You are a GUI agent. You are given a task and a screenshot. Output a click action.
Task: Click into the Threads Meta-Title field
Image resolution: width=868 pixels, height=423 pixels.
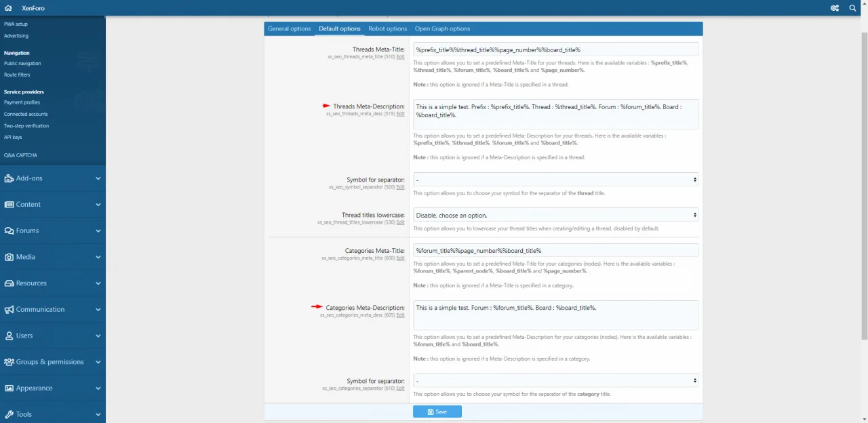[555, 49]
